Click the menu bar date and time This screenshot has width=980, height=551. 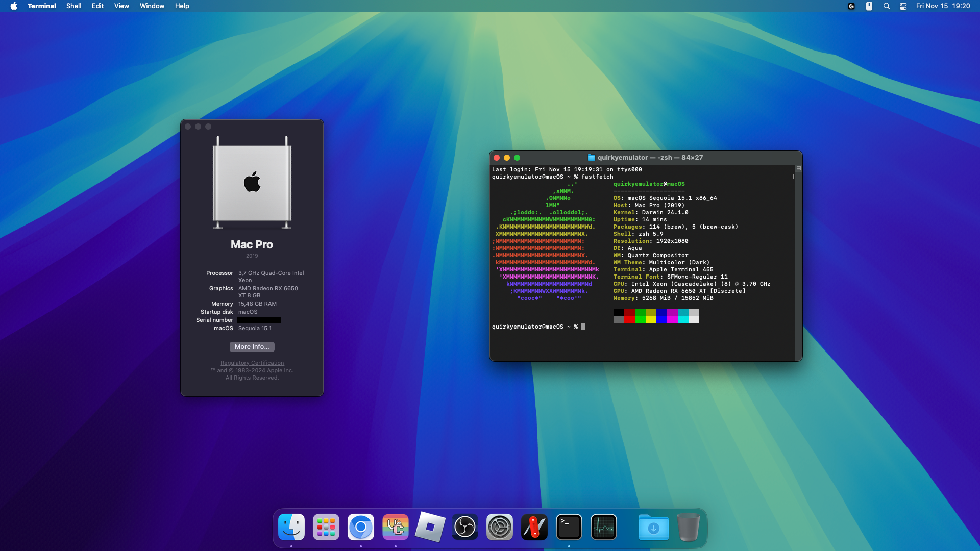943,6
